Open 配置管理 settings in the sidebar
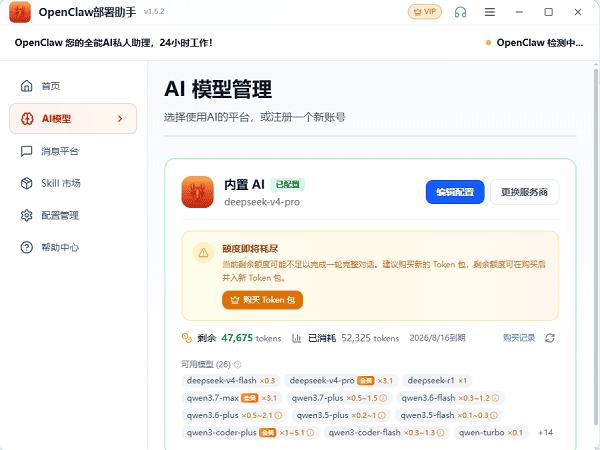 [73, 215]
